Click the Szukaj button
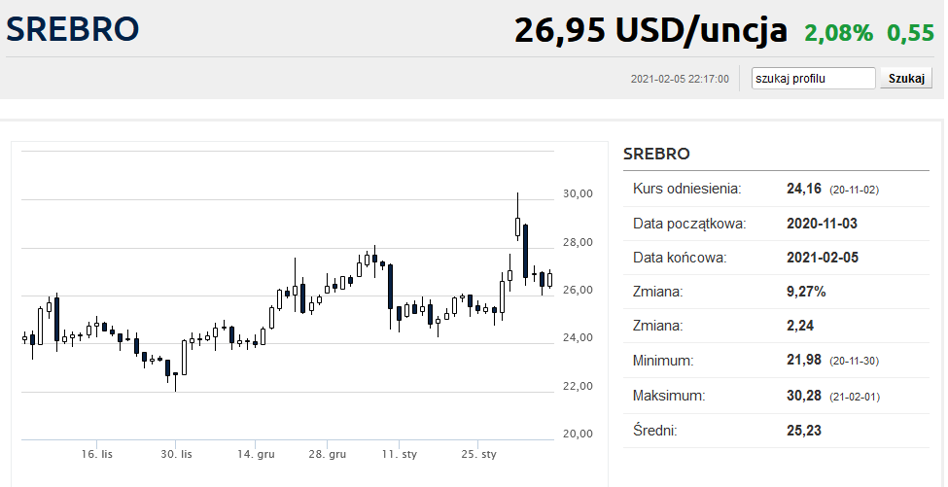The image size is (948, 487). click(906, 79)
